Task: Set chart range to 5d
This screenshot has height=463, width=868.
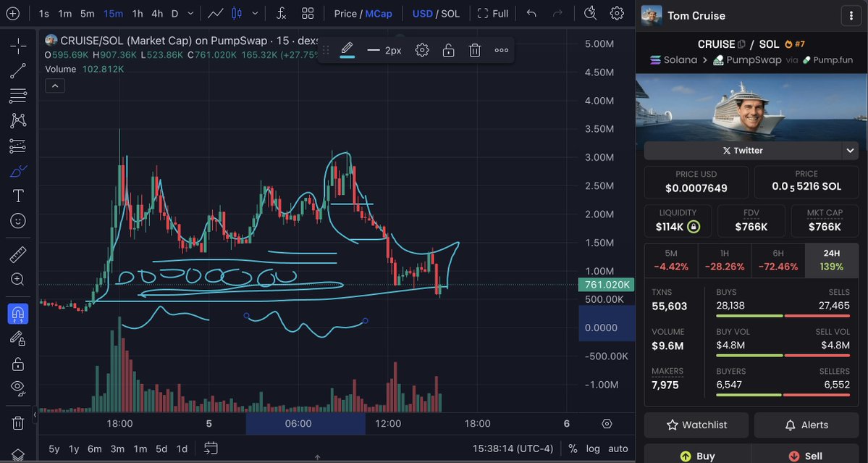Action: 161,449
